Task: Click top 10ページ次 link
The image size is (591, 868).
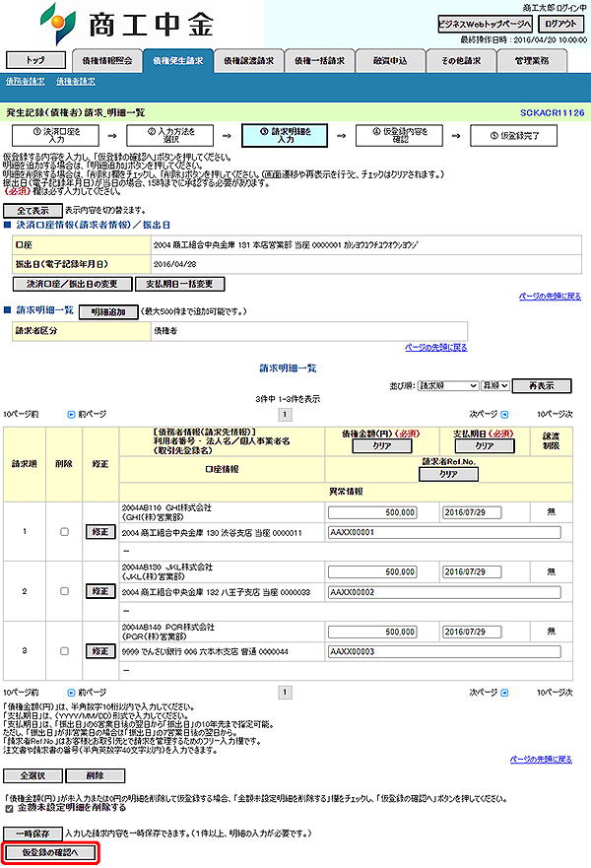Action: coord(555,414)
